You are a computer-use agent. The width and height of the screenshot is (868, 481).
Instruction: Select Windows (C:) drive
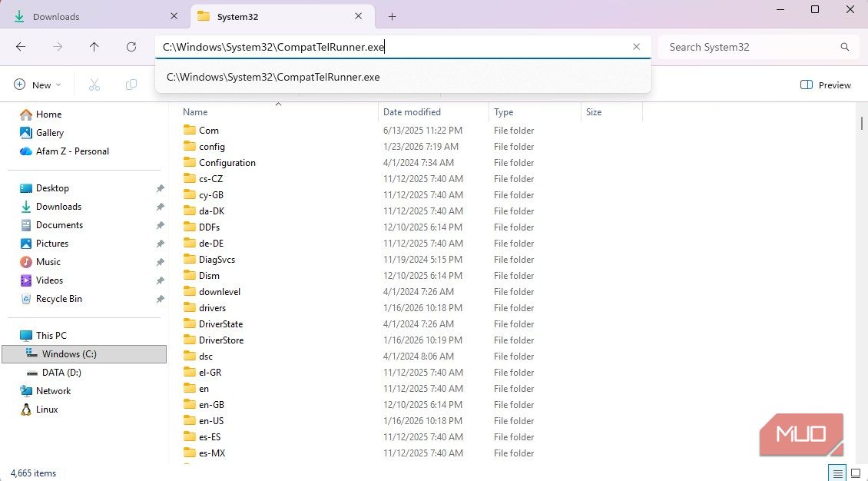tap(84, 354)
